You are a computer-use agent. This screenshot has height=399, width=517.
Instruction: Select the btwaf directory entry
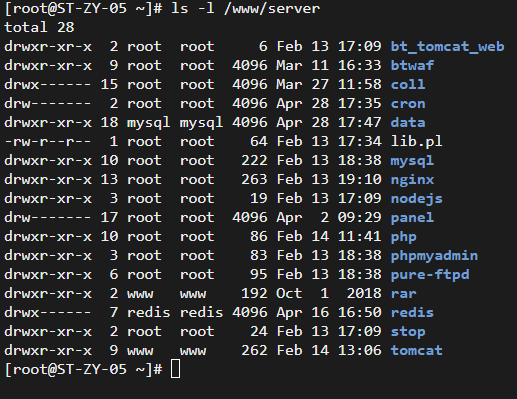tap(412, 66)
